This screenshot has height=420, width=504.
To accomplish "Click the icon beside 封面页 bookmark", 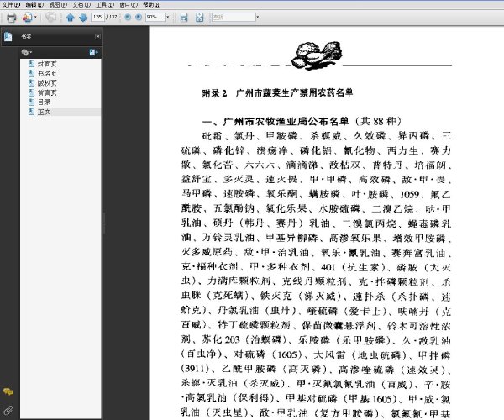I will click(x=32, y=64).
